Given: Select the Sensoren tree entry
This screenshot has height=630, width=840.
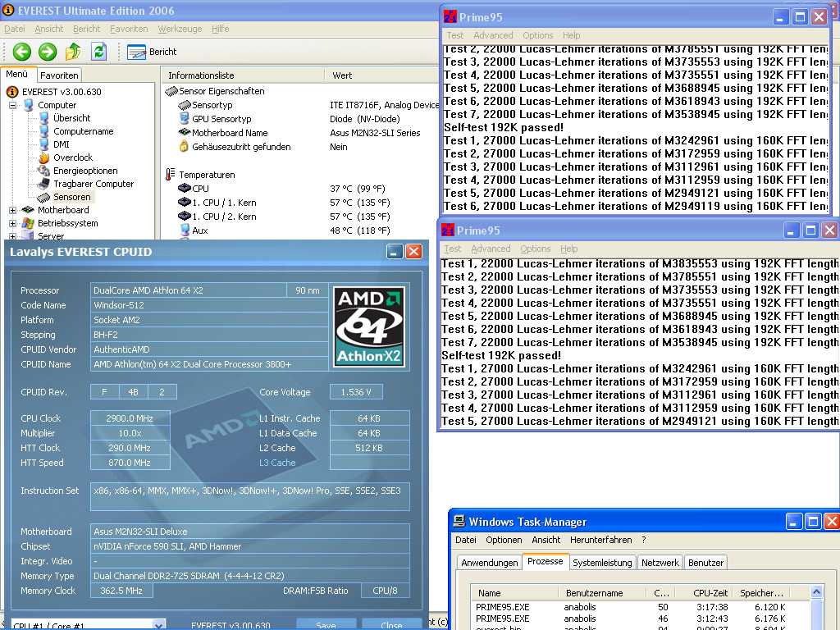Looking at the screenshot, I should click(x=72, y=197).
